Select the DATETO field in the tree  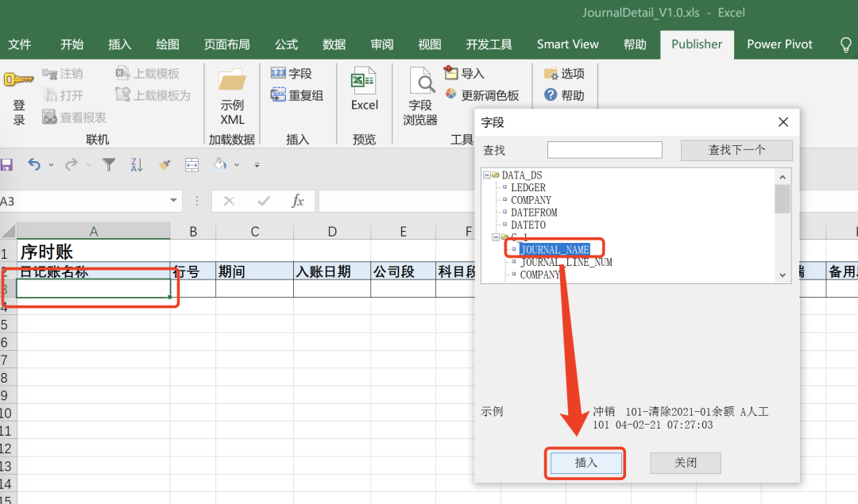pyautogui.click(x=528, y=225)
